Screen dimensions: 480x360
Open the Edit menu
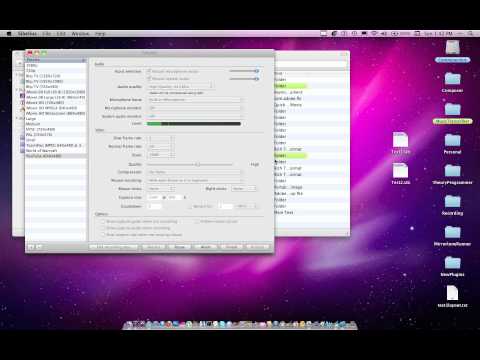click(61, 34)
